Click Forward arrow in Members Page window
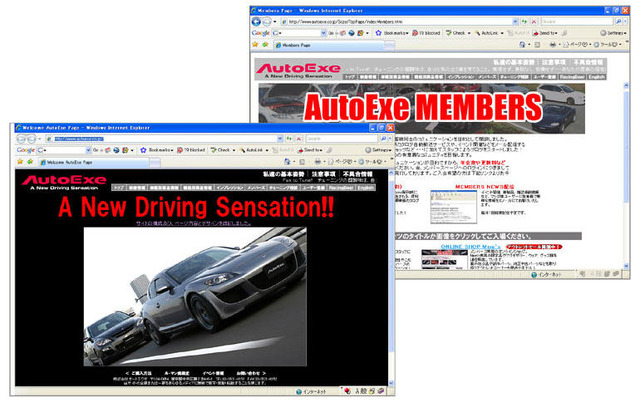The width and height of the screenshot is (640, 400). pos(266,22)
